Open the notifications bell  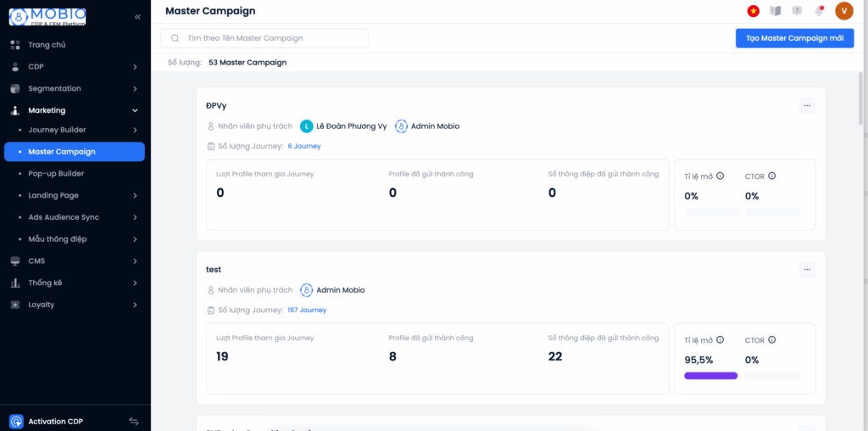click(819, 11)
